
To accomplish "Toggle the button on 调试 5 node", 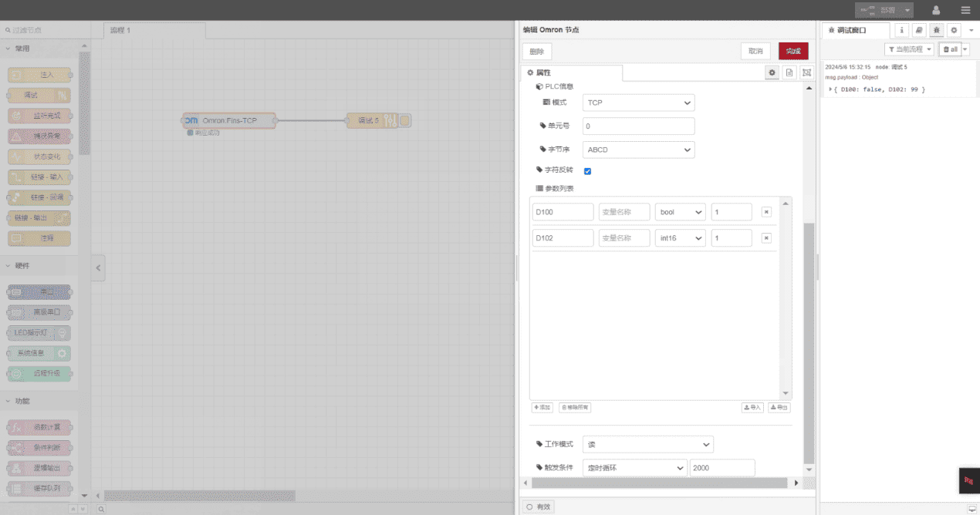I will tap(404, 120).
